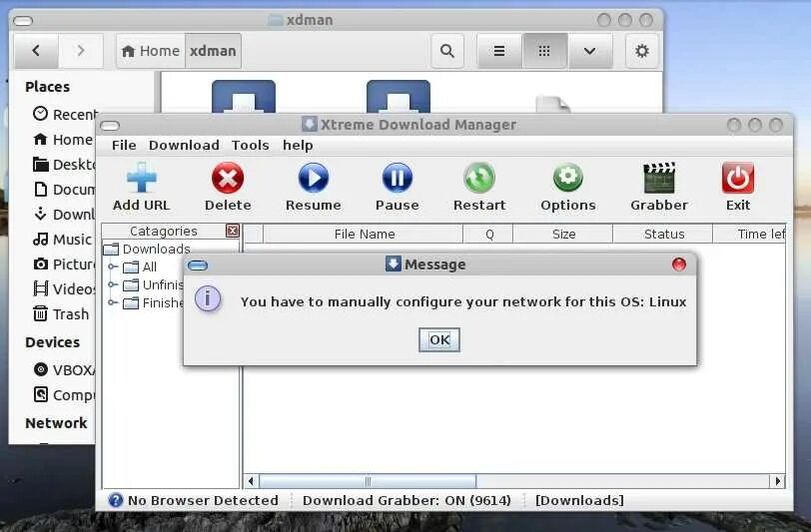The width and height of the screenshot is (811, 532).
Task: Click the green Restart icon
Action: pos(479,178)
